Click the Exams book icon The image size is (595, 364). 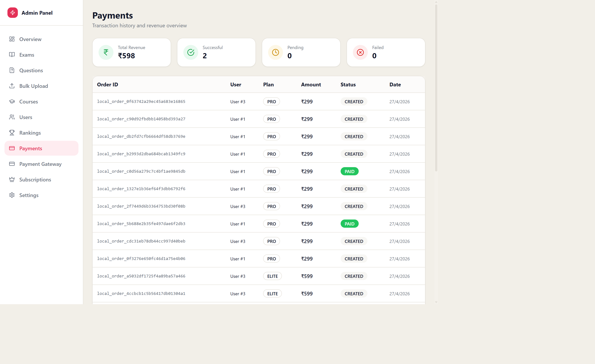click(x=12, y=55)
